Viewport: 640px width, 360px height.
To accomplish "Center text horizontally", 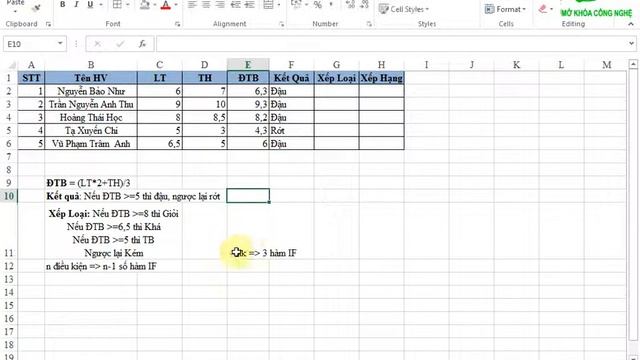I will click(x=206, y=4).
